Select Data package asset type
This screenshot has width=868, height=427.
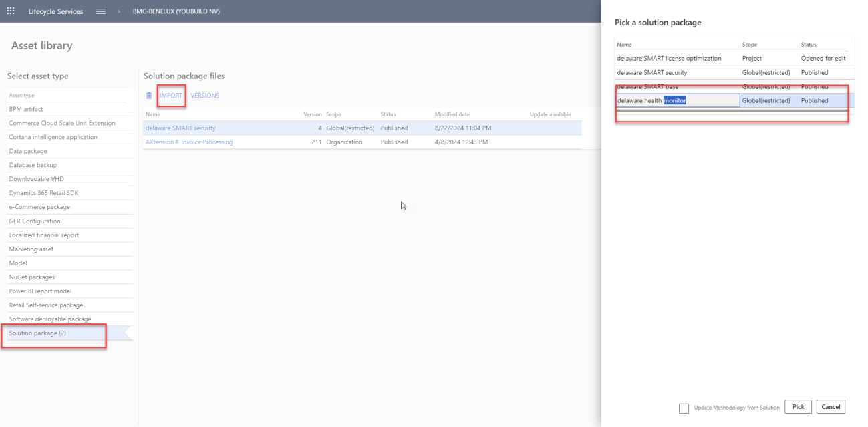pos(70,151)
